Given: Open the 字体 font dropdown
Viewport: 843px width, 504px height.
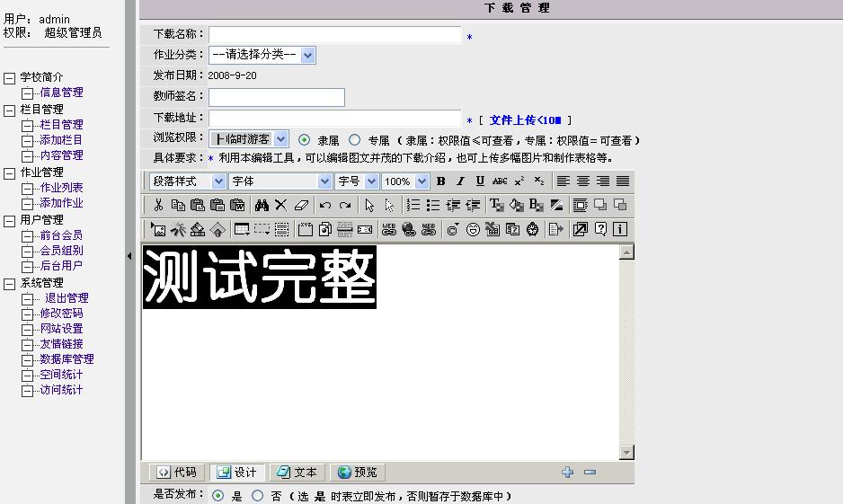Looking at the screenshot, I should point(280,181).
